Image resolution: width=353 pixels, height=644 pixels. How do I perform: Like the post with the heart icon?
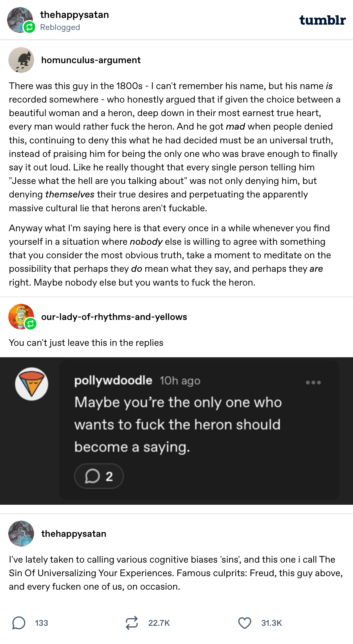(244, 623)
